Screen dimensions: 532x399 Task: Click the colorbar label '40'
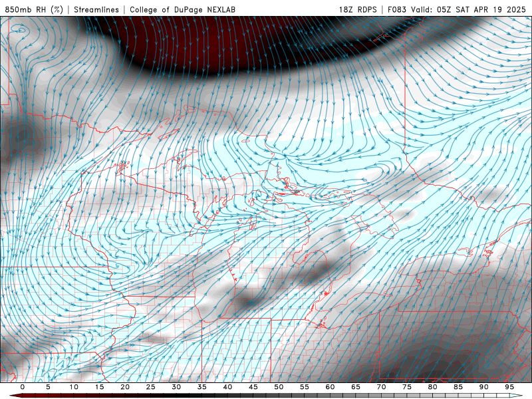coord(227,387)
